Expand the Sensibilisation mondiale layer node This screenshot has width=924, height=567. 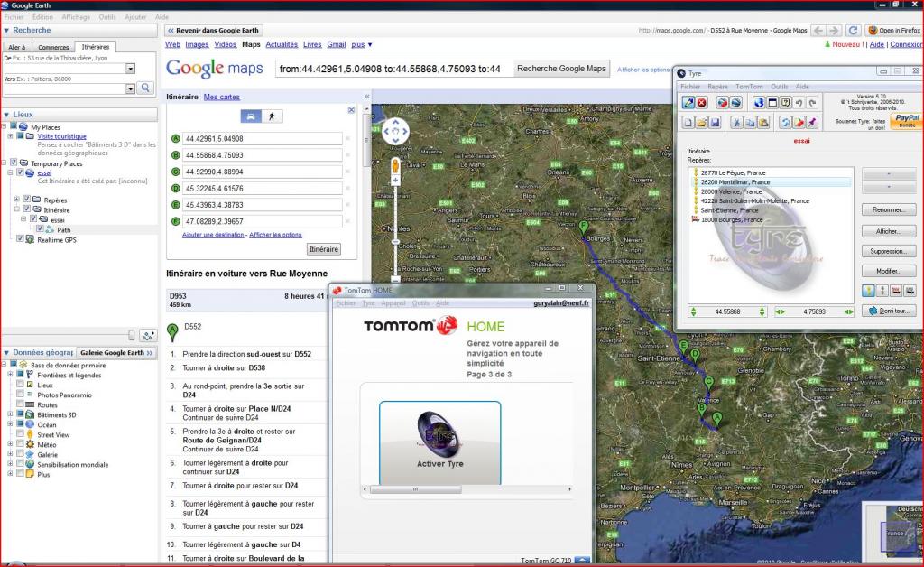(x=10, y=464)
